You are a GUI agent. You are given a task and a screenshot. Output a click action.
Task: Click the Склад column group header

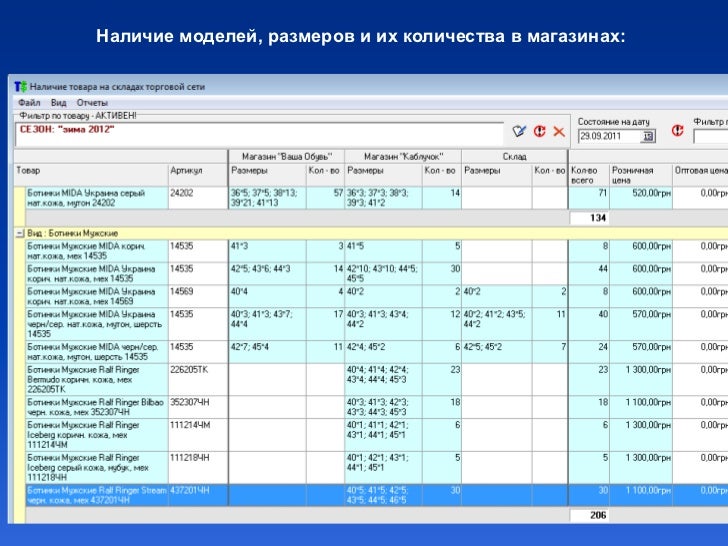[514, 156]
